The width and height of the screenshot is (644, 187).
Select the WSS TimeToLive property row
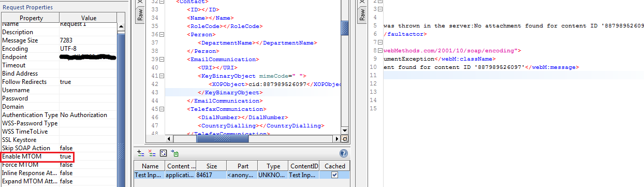pyautogui.click(x=59, y=132)
